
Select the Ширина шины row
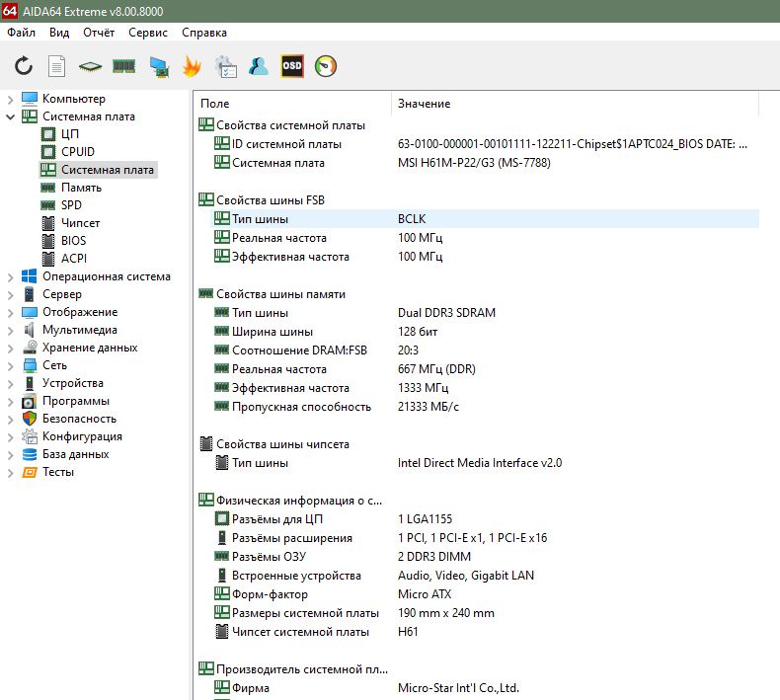click(485, 332)
